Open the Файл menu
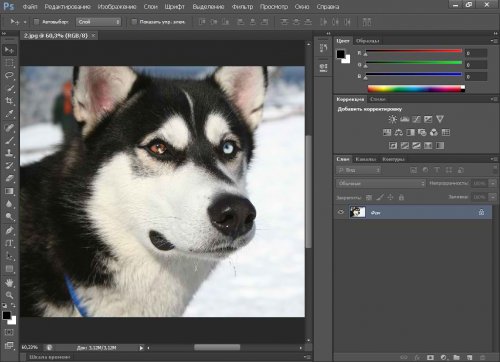Viewport: 500px width, 362px height. (x=30, y=7)
